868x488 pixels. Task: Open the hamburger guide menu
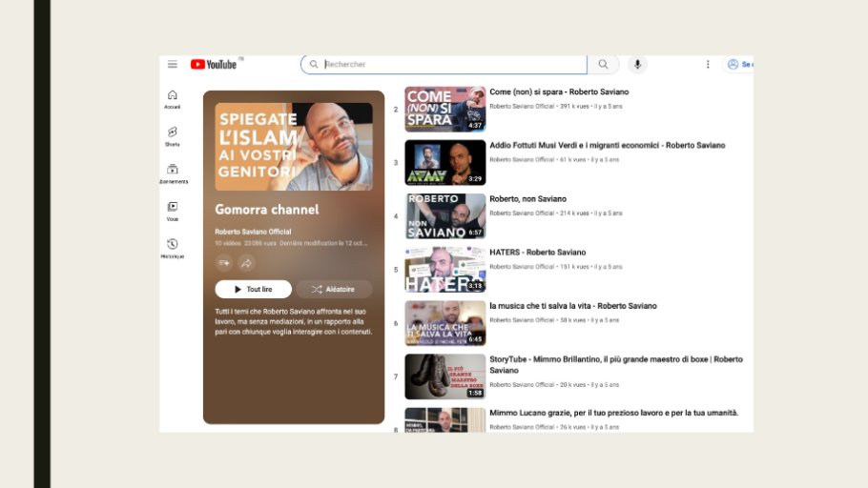[172, 64]
